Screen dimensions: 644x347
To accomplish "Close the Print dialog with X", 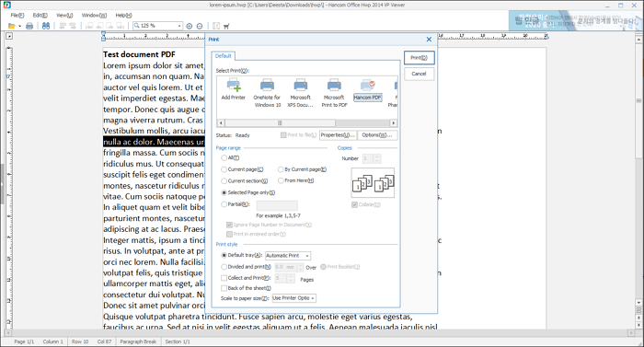I will click(x=429, y=40).
